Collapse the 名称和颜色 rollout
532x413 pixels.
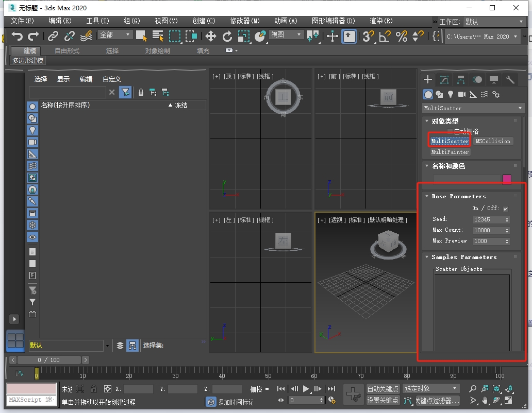point(427,166)
